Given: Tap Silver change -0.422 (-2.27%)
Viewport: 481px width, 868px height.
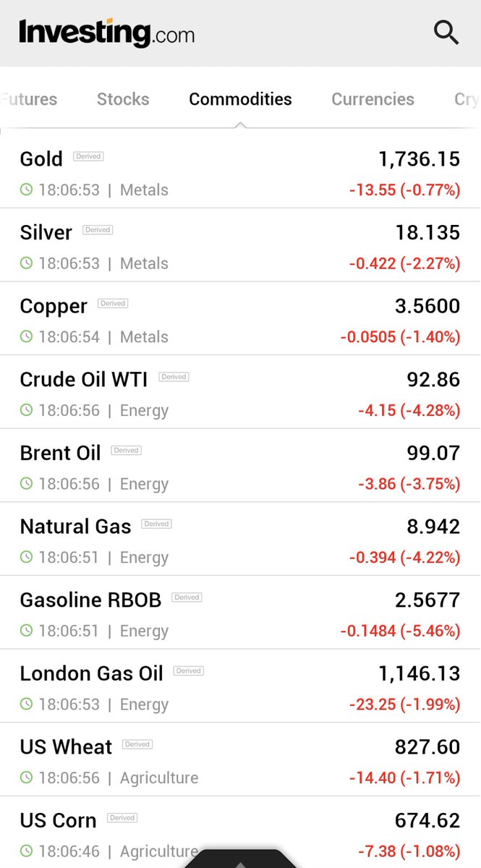Looking at the screenshot, I should click(x=404, y=263).
